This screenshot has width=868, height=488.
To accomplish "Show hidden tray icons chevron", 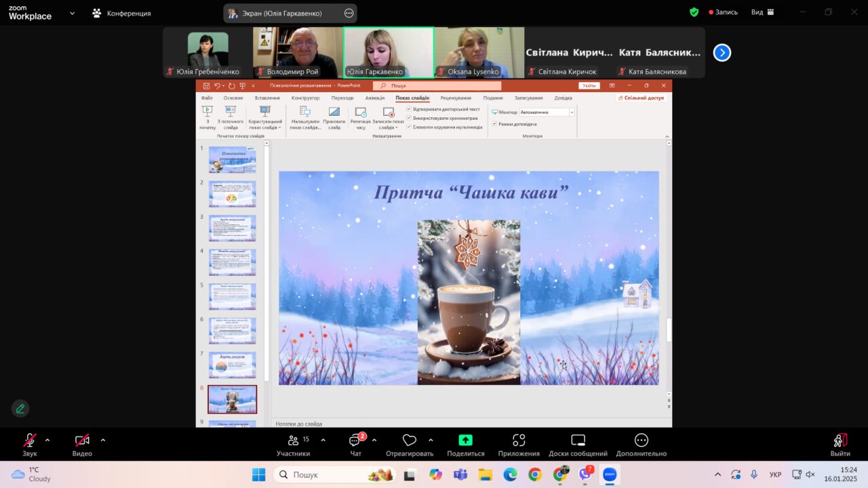I will [x=718, y=474].
